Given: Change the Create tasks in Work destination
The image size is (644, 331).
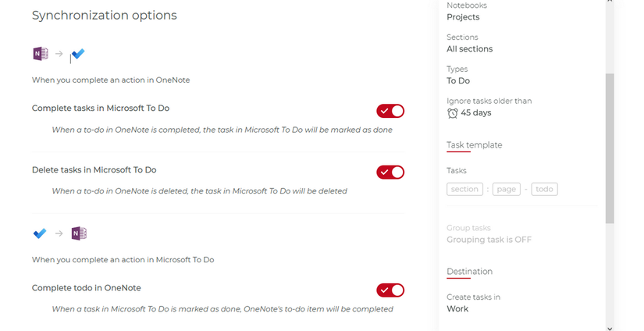Looking at the screenshot, I should pos(457,309).
